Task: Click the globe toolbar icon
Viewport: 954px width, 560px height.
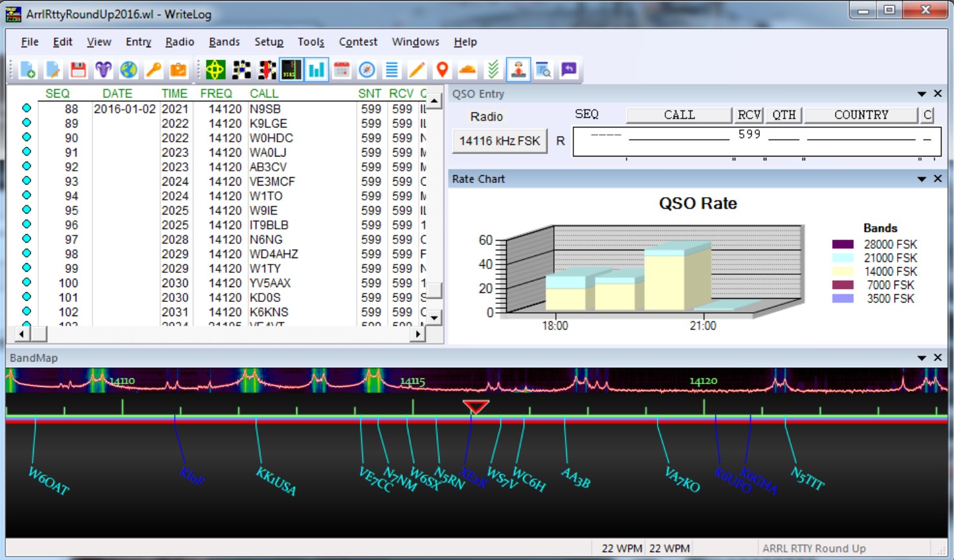Action: (128, 70)
